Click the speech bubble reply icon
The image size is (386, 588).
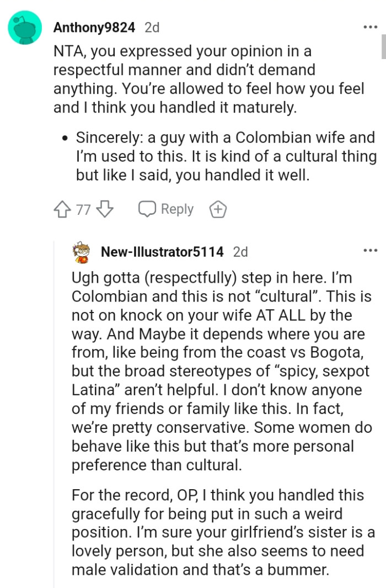tap(146, 209)
